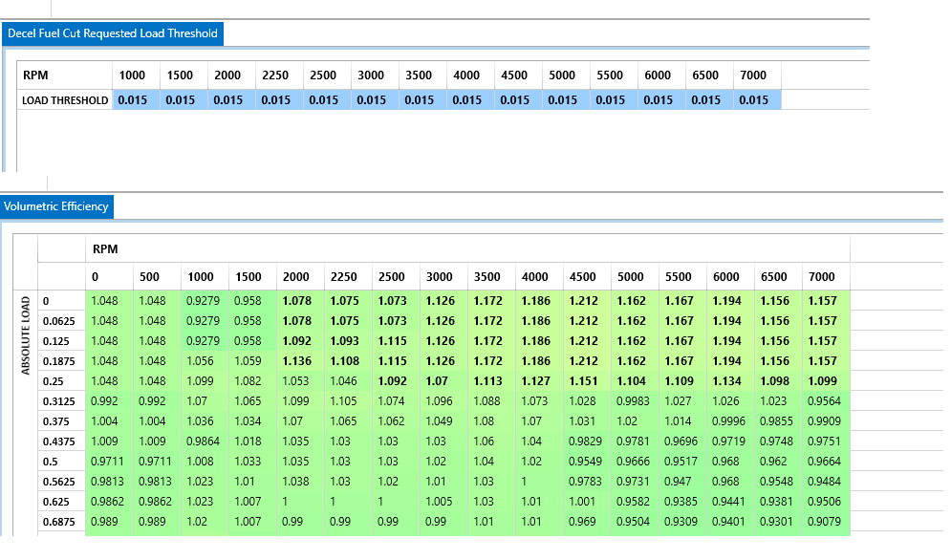Select VE cell 1.136 at load 0.1875
This screenshot has width=951, height=560.
[x=300, y=361]
